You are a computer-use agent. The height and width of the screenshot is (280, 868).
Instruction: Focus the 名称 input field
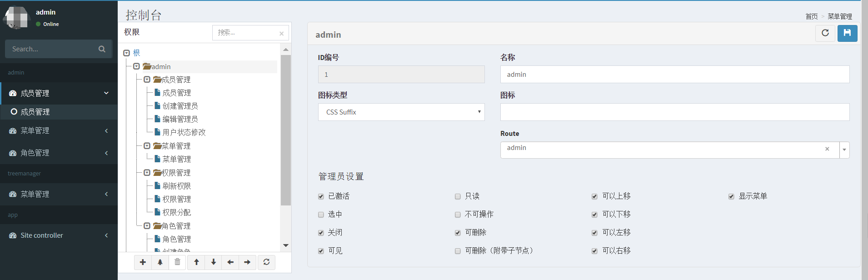point(675,75)
